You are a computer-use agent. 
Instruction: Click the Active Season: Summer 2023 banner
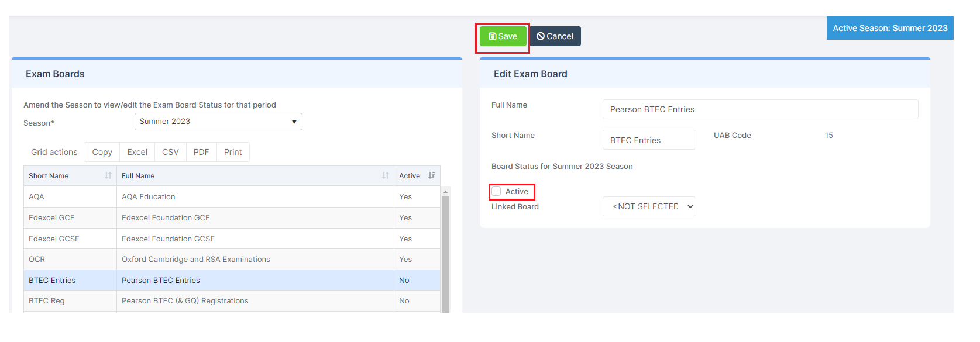click(x=890, y=28)
